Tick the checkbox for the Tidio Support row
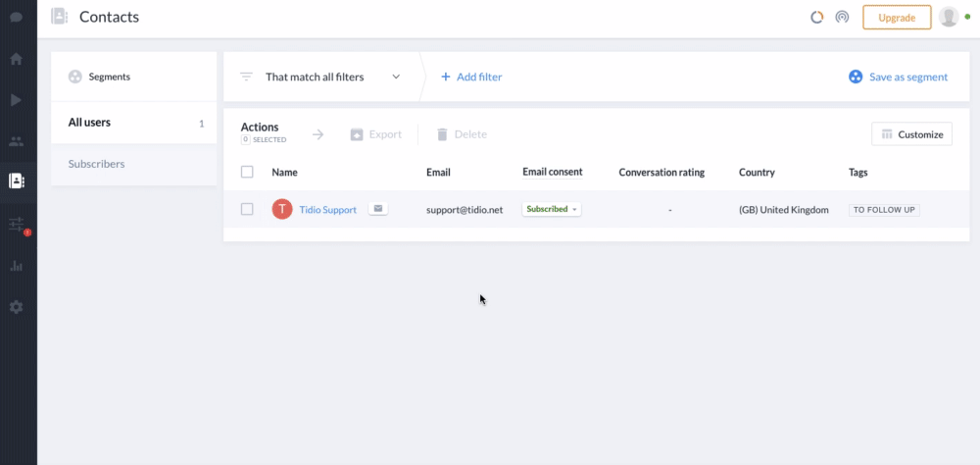The image size is (980, 465). coord(247,209)
